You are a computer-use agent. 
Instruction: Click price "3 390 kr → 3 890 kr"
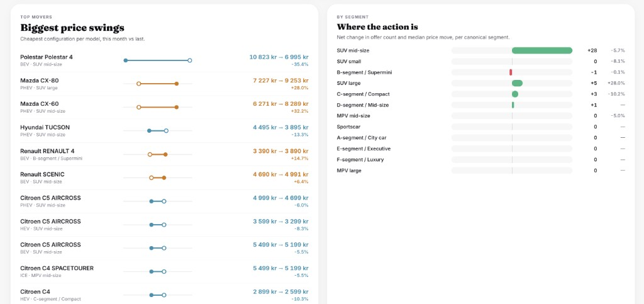281,151
